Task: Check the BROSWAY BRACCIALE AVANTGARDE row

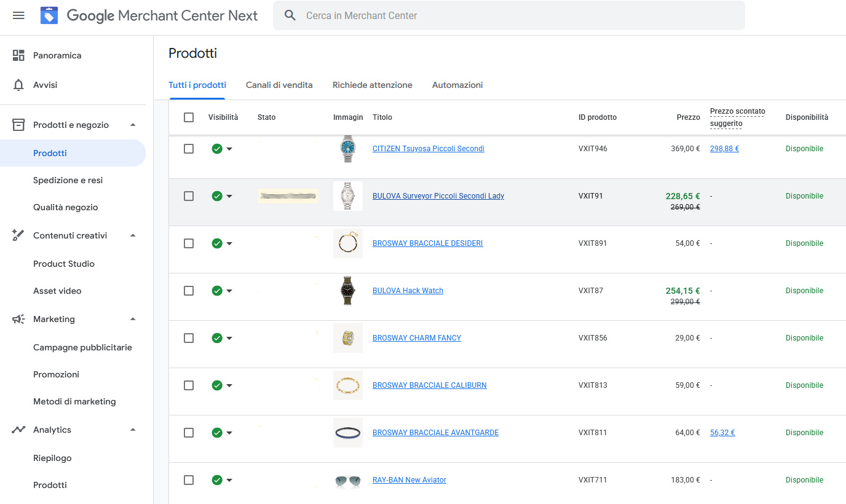Action: pyautogui.click(x=189, y=433)
